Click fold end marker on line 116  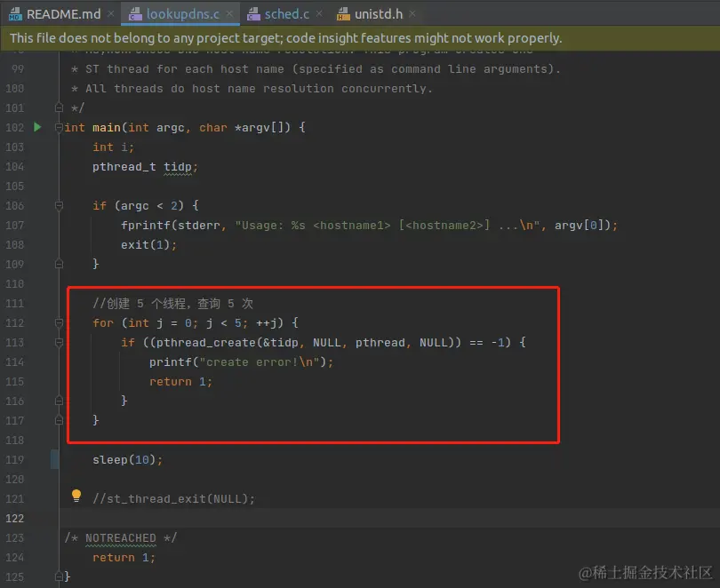pyautogui.click(x=59, y=401)
